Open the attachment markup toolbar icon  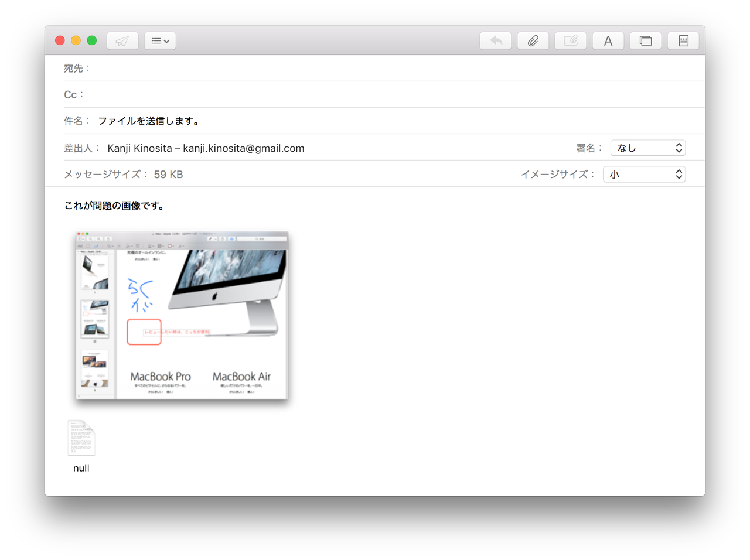[571, 41]
